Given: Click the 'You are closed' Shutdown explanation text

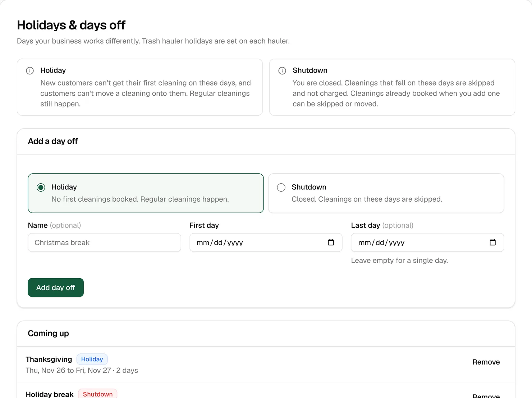Looking at the screenshot, I should pos(396,93).
